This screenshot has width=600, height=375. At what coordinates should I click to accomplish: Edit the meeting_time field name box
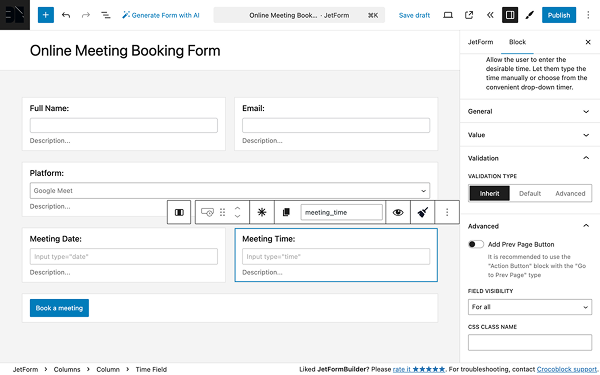341,212
